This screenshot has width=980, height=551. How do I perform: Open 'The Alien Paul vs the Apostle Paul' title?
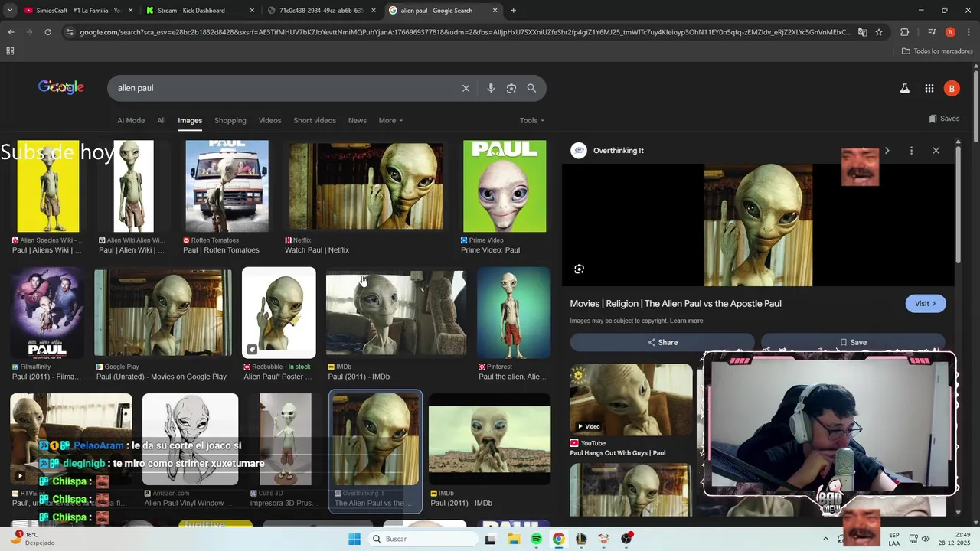(675, 303)
